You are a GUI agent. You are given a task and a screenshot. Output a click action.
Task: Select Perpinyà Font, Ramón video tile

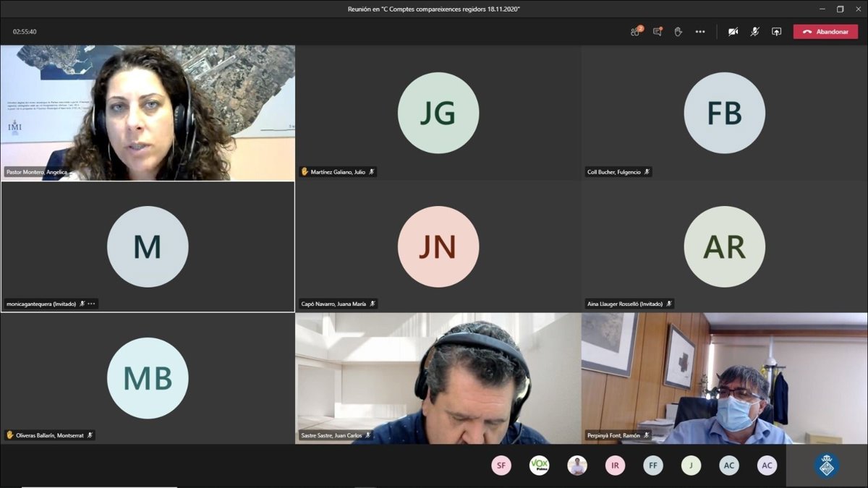[x=724, y=377]
